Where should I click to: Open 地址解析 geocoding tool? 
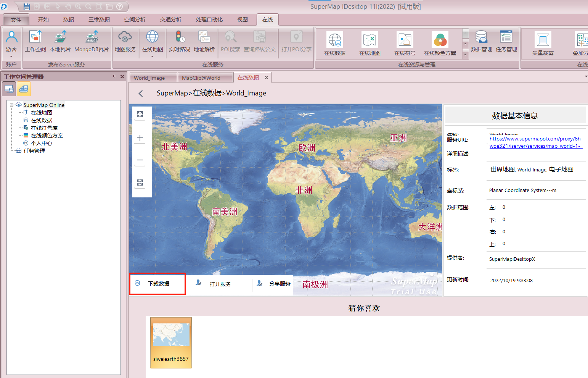[x=204, y=41]
